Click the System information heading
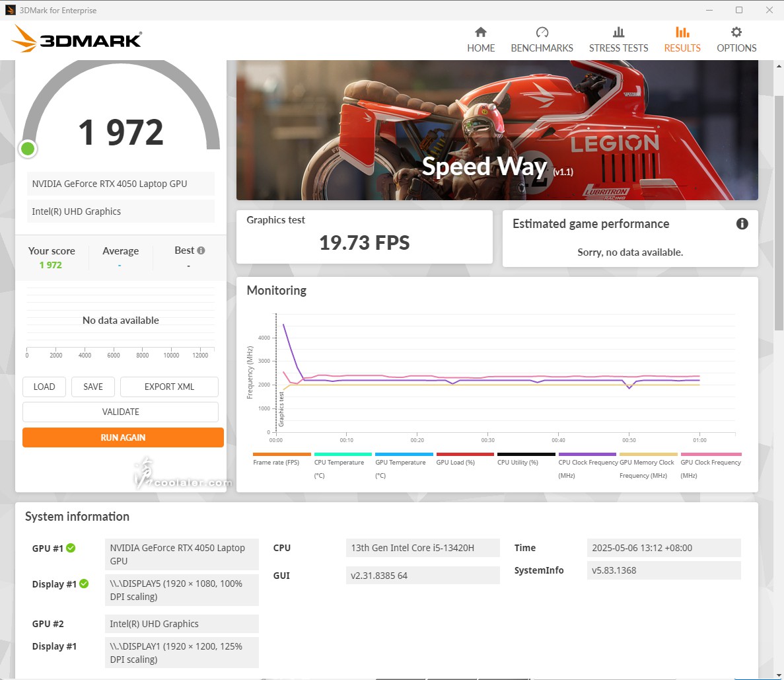784x680 pixels. (x=77, y=516)
